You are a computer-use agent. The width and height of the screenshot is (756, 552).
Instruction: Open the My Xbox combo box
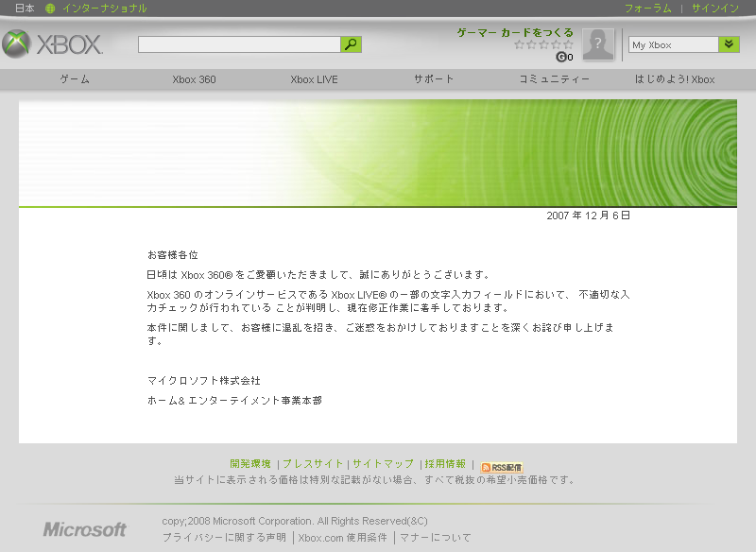(683, 44)
